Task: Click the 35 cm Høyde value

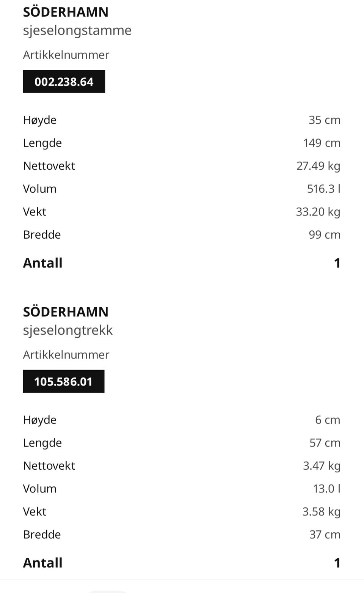Action: pos(325,120)
